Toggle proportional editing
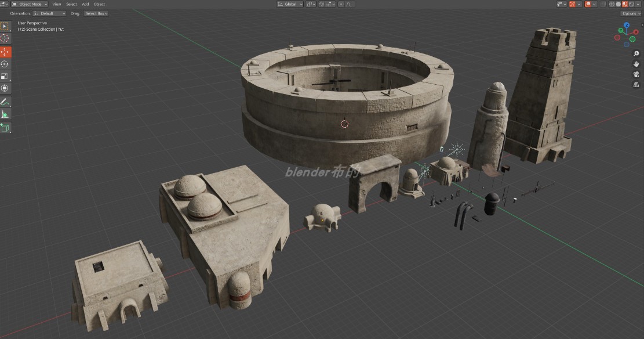This screenshot has width=644, height=339. coord(341,4)
